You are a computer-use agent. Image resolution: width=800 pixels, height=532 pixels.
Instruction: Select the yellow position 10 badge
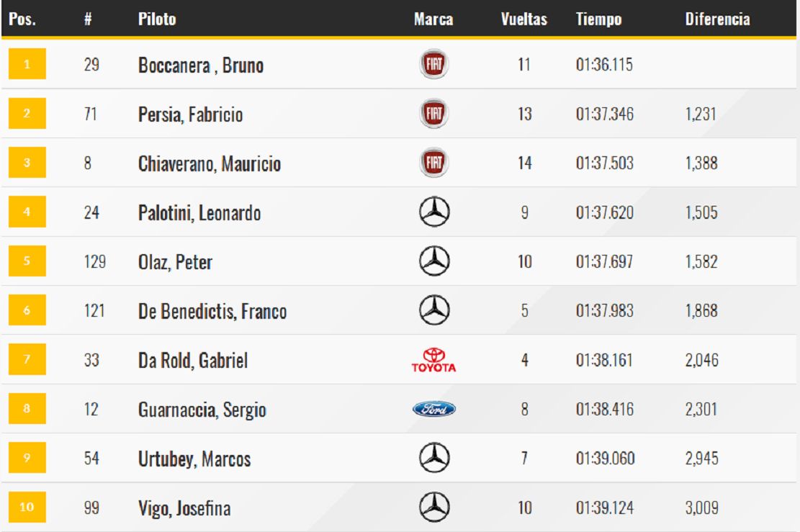pos(27,507)
